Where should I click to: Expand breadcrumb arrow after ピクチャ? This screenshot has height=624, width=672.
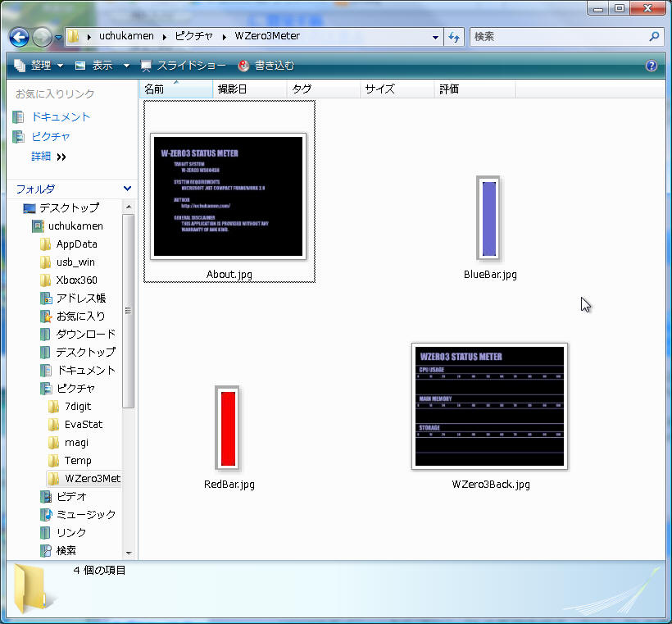click(x=225, y=37)
